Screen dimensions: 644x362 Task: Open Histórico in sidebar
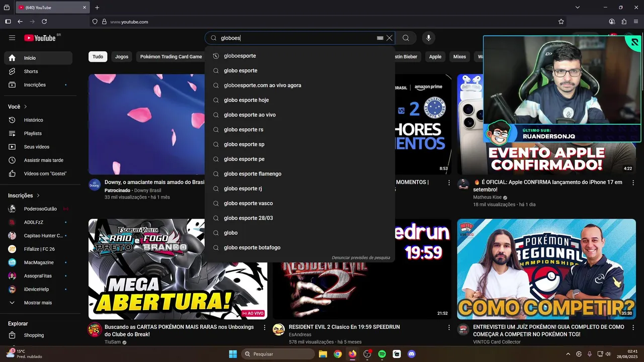click(x=38, y=120)
